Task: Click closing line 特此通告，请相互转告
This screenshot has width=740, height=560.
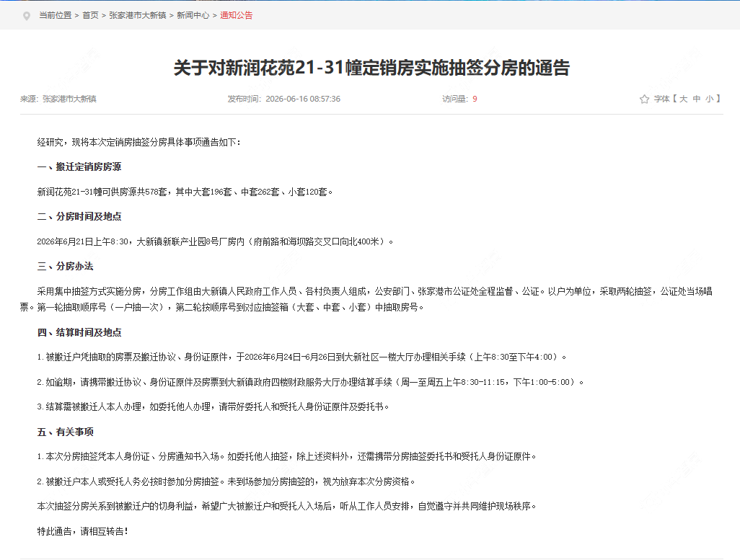Action: pyautogui.click(x=83, y=532)
